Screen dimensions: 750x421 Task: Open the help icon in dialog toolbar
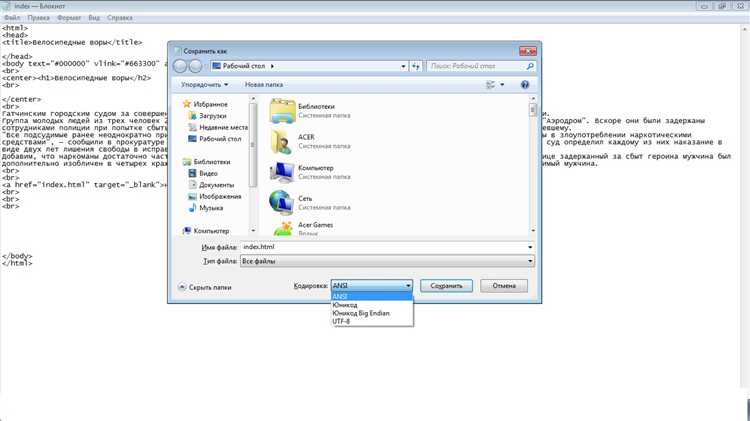(x=525, y=85)
